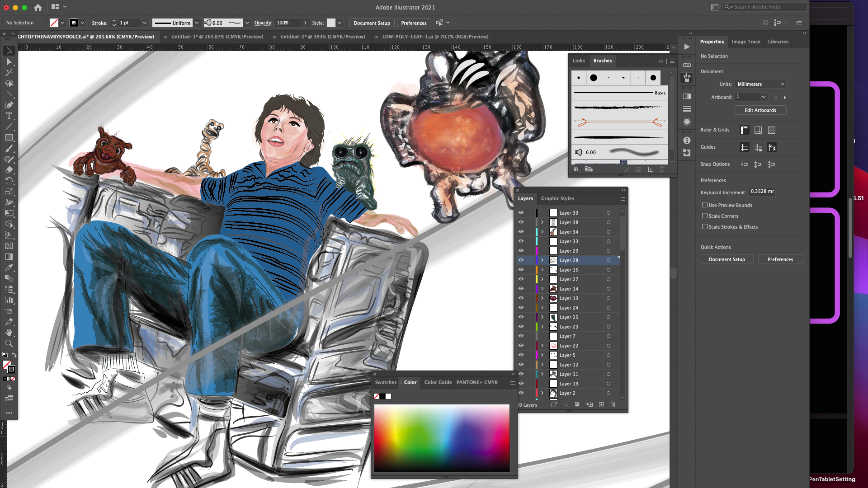Open Graphic Styles tab

[x=557, y=198]
